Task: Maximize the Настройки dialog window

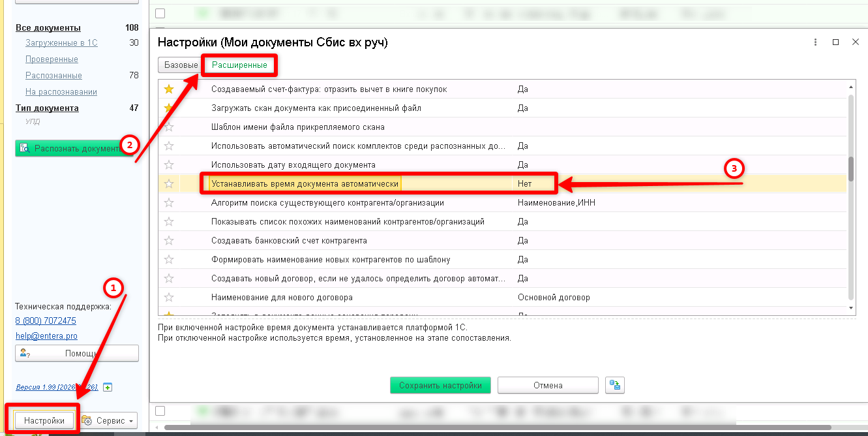Action: tap(835, 42)
